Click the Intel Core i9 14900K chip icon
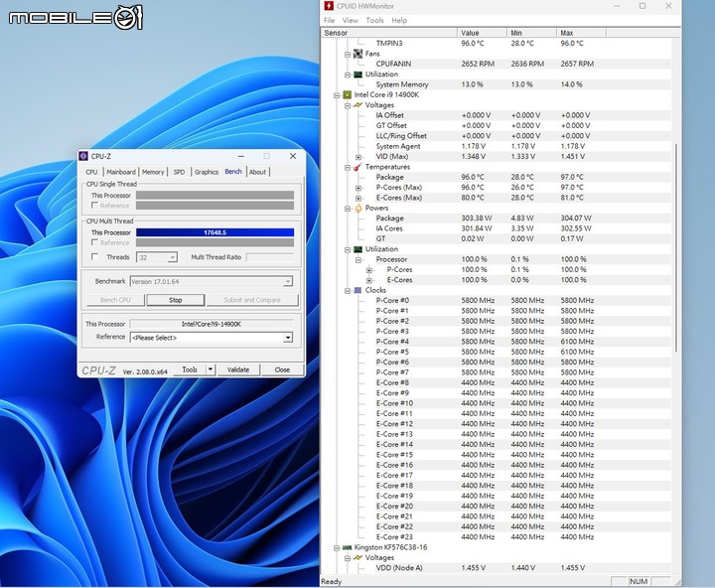This screenshot has width=715, height=588. [x=347, y=95]
